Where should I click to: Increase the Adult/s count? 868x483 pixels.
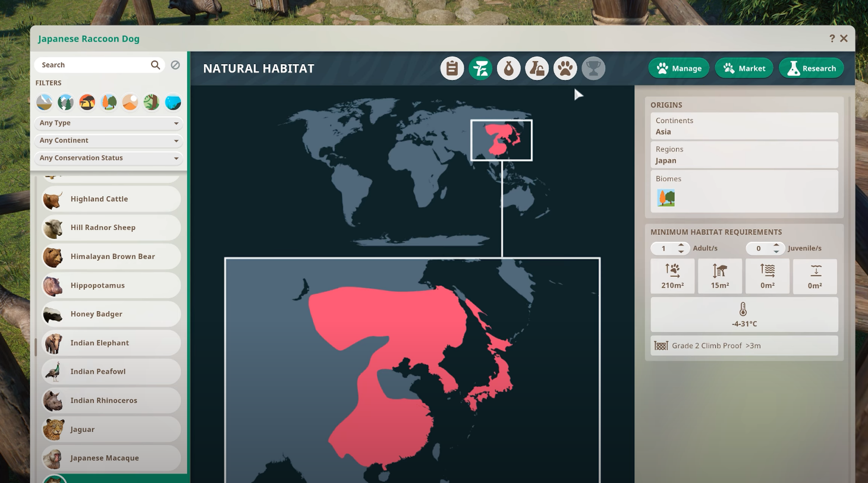(x=681, y=245)
